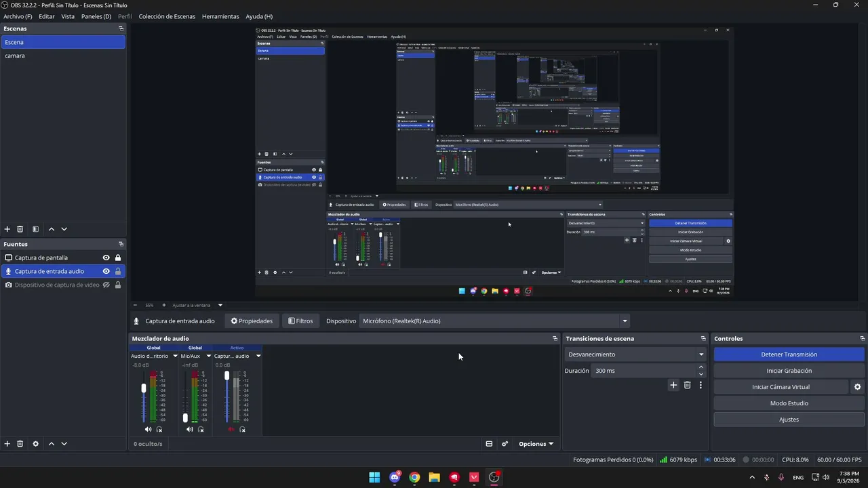This screenshot has width=868, height=488.
Task: Open Colección de Escenas menu
Action: point(167,16)
